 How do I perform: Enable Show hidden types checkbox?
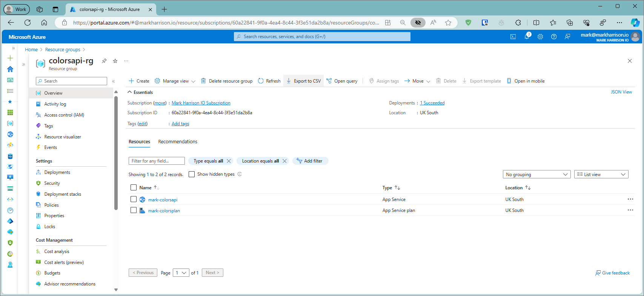[x=192, y=174]
